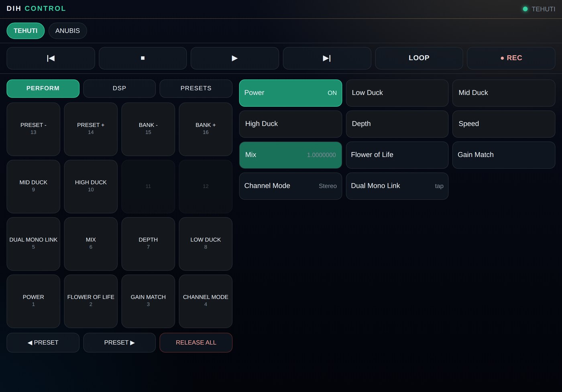The image size is (562, 392).
Task: Hit the FLOWER OF LIFE pad 2
Action: pos(91,301)
